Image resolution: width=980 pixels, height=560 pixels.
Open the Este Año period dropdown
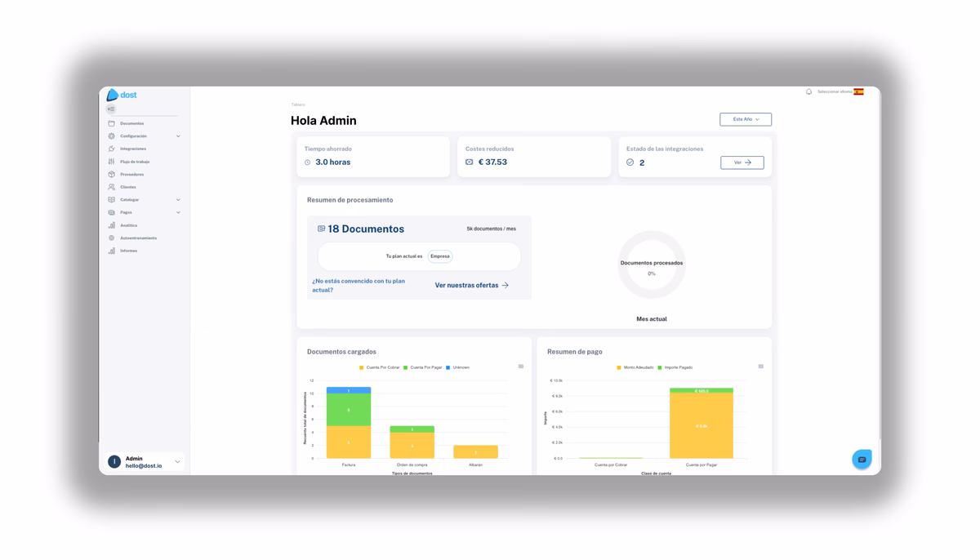[745, 119]
